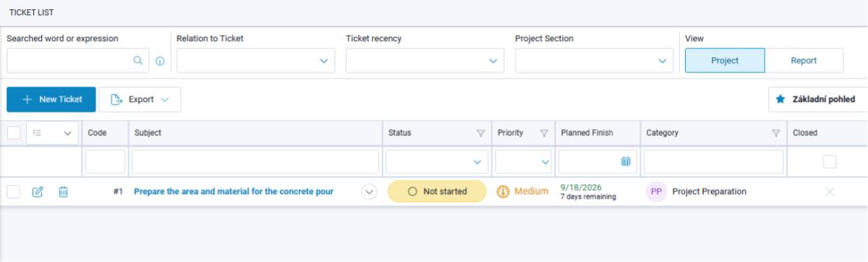This screenshot has height=262, width=868.
Task: Open the Export dropdown menu
Action: (140, 99)
